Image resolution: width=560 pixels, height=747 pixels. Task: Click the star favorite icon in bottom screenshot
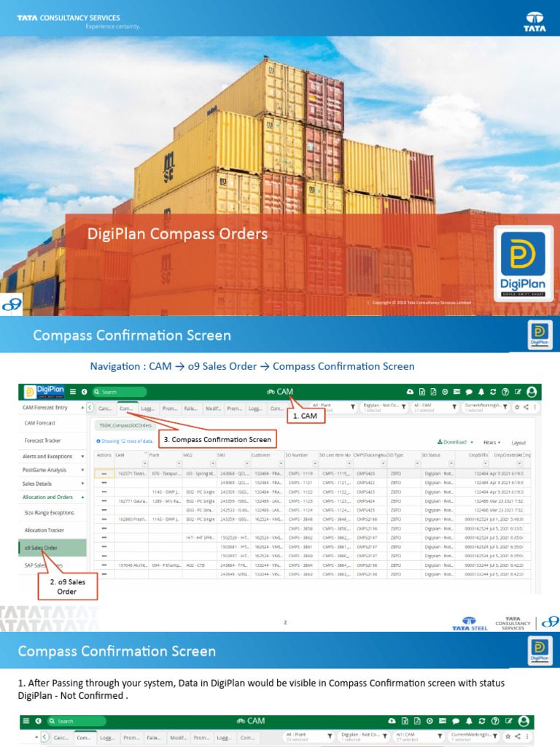[507, 737]
